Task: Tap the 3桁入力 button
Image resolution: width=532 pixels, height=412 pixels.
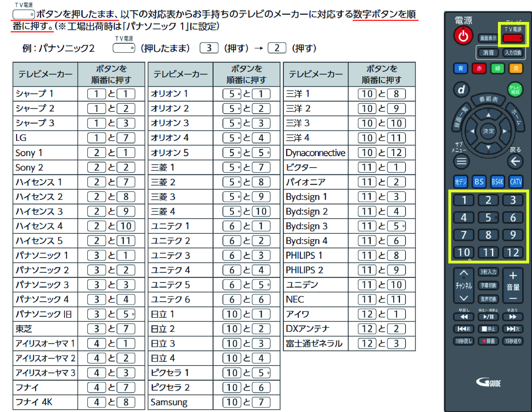Action: [x=488, y=272]
